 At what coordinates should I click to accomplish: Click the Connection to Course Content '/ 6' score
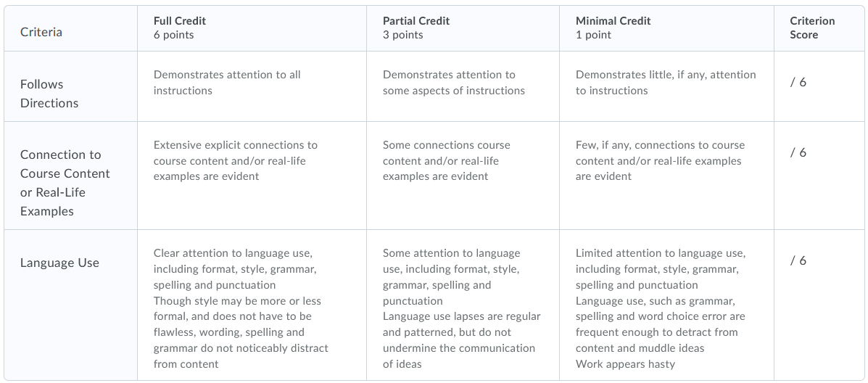coord(798,152)
